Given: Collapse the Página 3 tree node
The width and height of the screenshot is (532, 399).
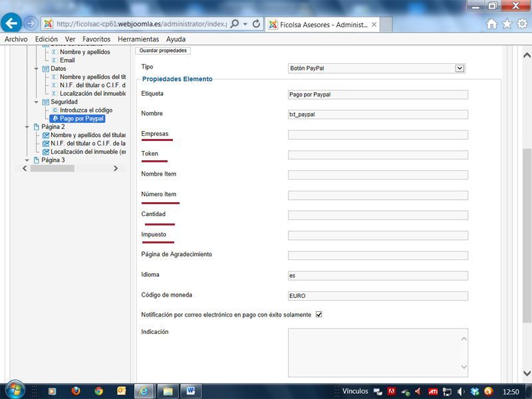Looking at the screenshot, I should click(27, 160).
